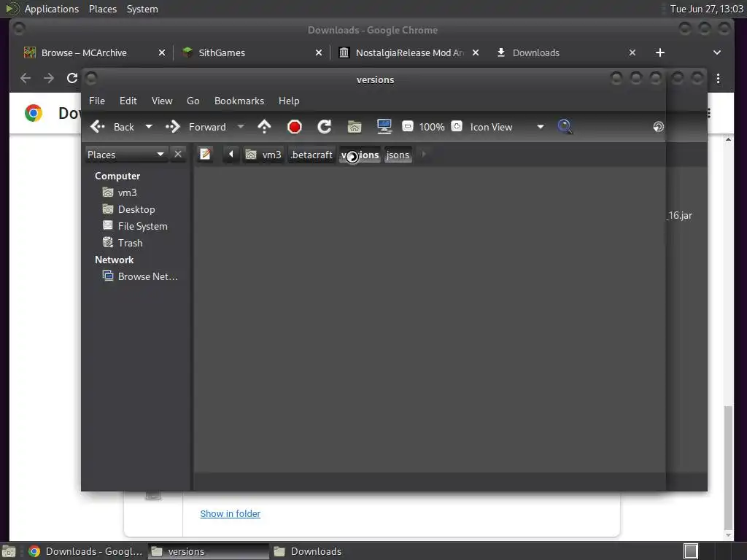Click the red Stop loading icon
Screen dimensions: 747x560
(295, 127)
